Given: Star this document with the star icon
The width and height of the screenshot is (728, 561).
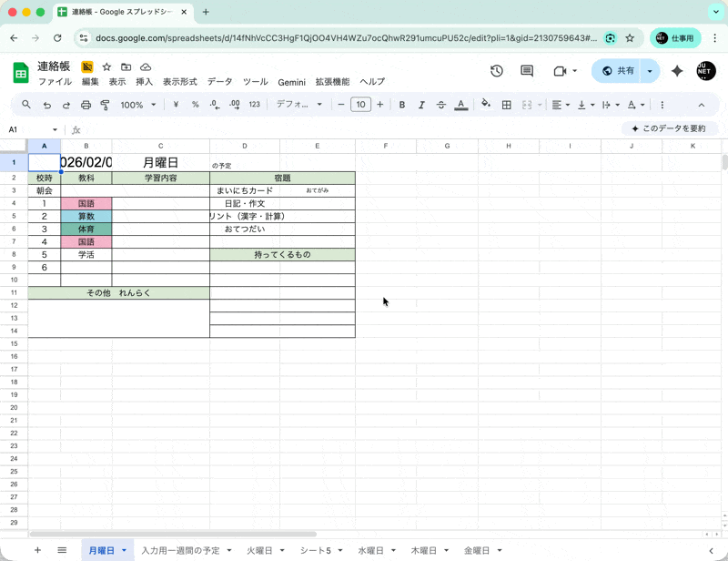Looking at the screenshot, I should coord(106,67).
